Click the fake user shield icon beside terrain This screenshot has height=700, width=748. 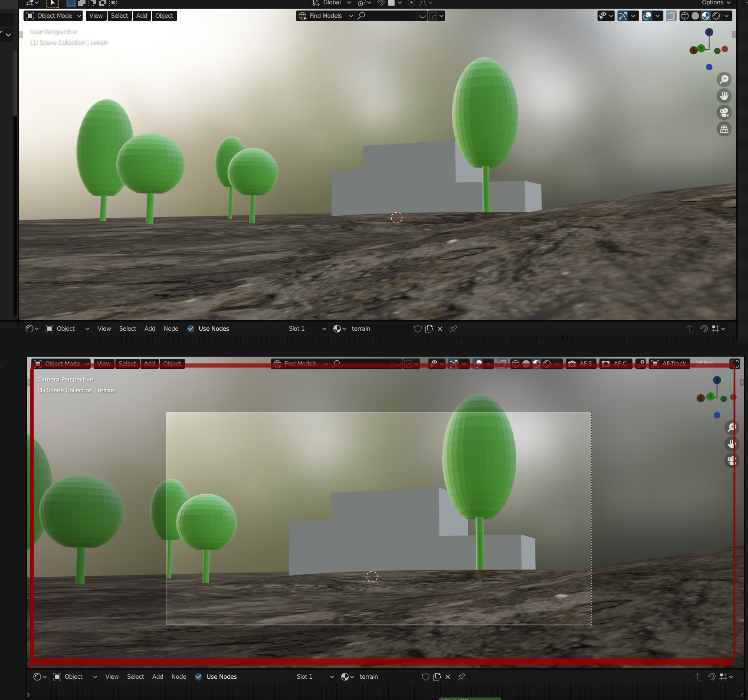tap(418, 329)
